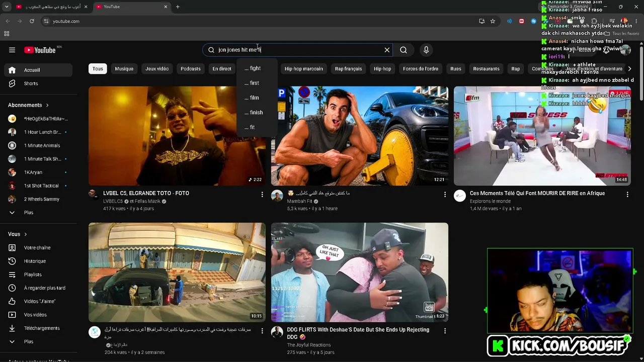Viewport: 644px width, 362px height.
Task: Choose the "... fight" search suggestion
Action: (257, 68)
